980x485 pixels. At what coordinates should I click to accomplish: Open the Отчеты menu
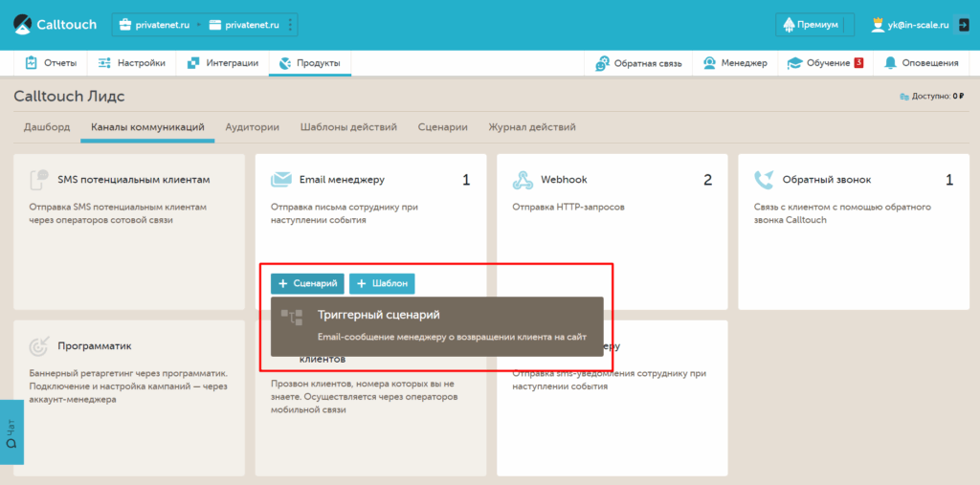(51, 63)
